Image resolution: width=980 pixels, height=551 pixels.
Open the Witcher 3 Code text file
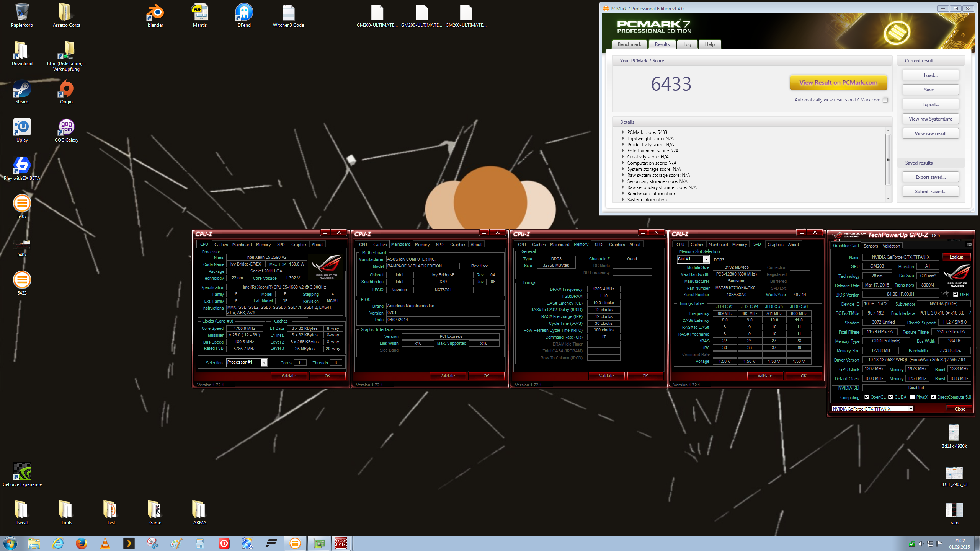click(x=288, y=16)
